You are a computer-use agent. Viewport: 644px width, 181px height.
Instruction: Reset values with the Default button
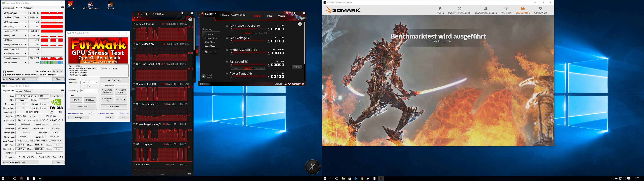pyautogui.click(x=297, y=67)
